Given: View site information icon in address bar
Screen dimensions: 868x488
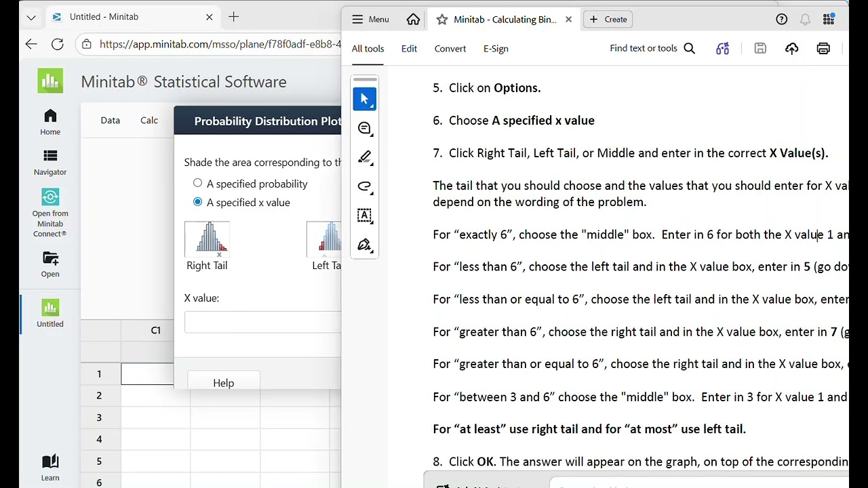Looking at the screenshot, I should pos(86,44).
